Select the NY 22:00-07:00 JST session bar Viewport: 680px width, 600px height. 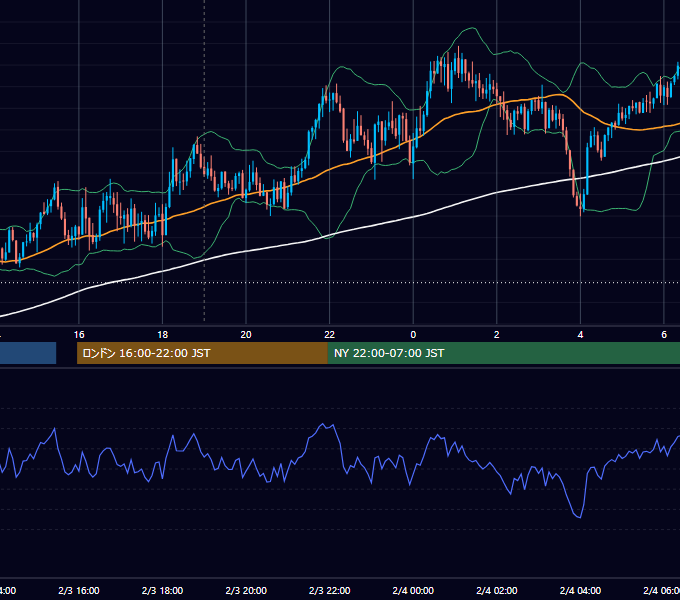coord(503,353)
